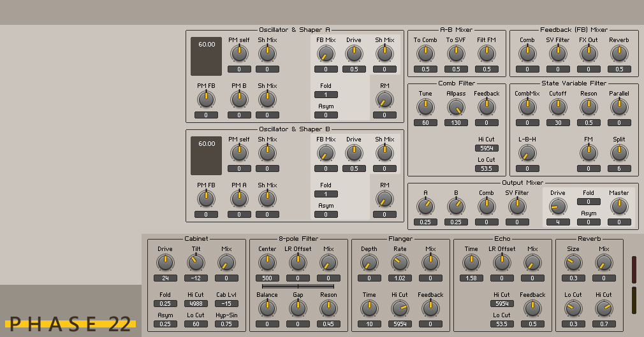Click the PM self knob in Oscillator A
Viewport: 644px width, 337px height.
(x=239, y=54)
